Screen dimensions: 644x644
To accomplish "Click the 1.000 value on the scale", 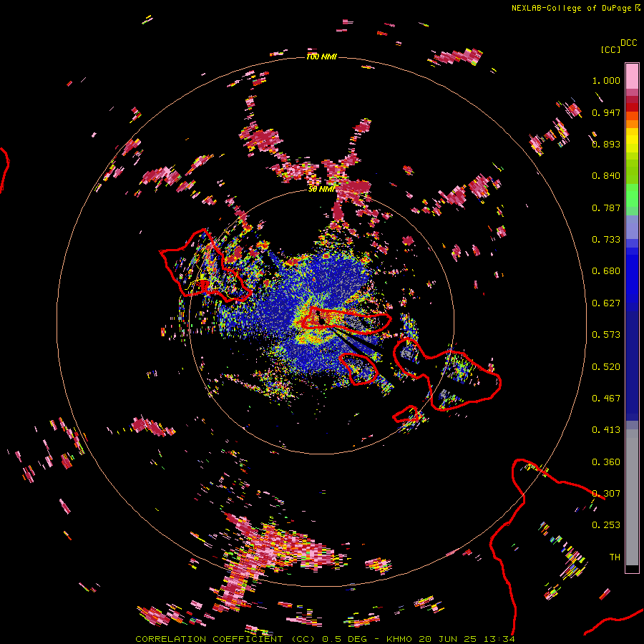I will point(606,80).
